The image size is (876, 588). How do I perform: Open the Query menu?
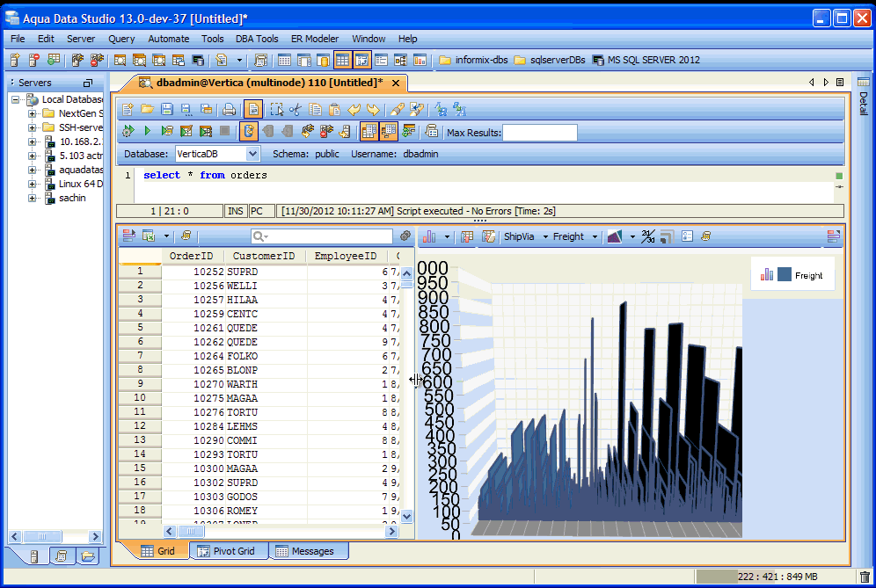[x=121, y=39]
